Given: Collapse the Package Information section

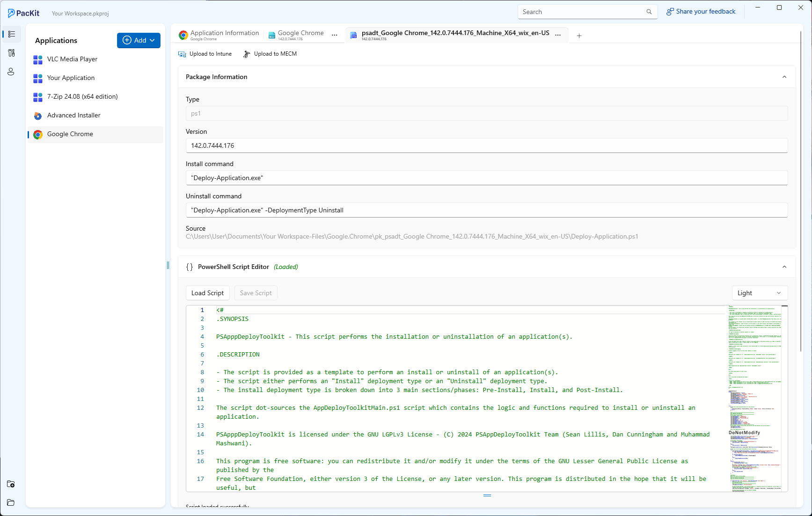Looking at the screenshot, I should click(784, 77).
